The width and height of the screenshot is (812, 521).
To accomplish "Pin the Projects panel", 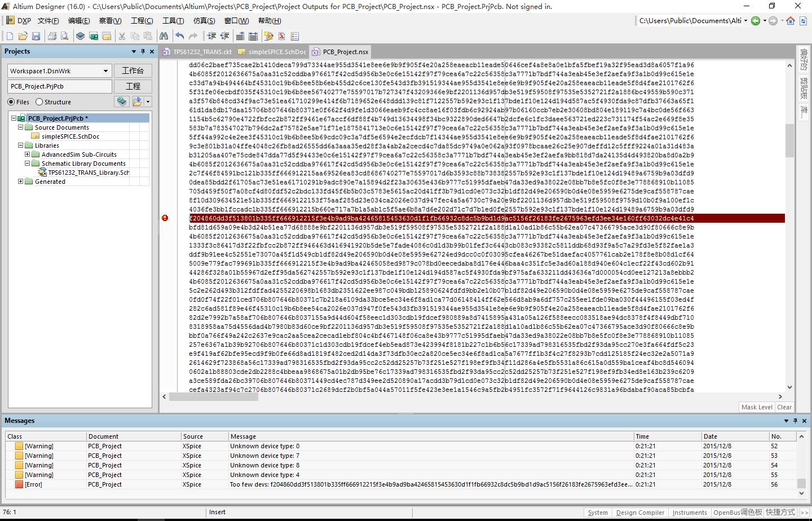I will [143, 51].
